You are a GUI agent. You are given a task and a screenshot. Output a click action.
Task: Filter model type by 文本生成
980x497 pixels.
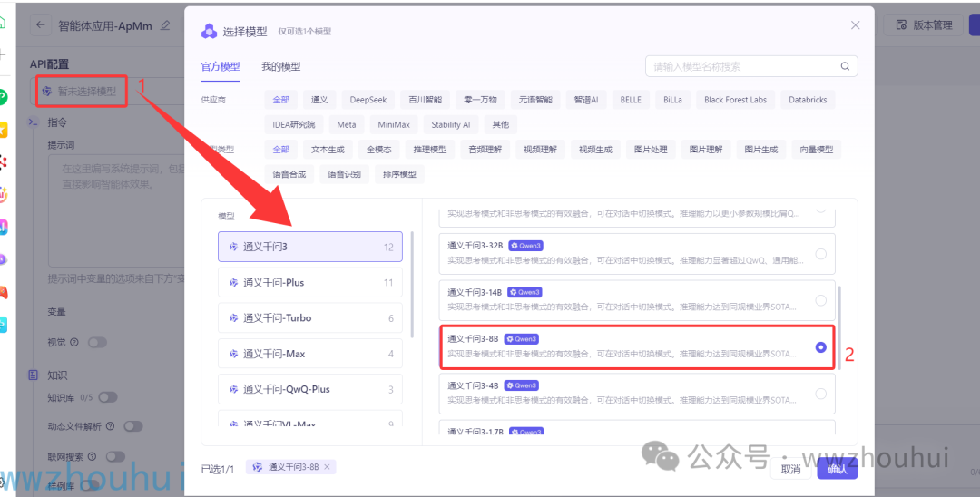tap(328, 150)
